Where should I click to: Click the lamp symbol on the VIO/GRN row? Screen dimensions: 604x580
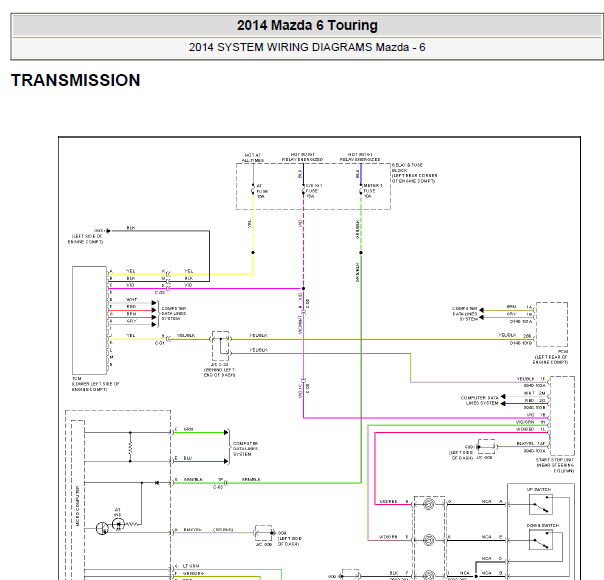429,540
